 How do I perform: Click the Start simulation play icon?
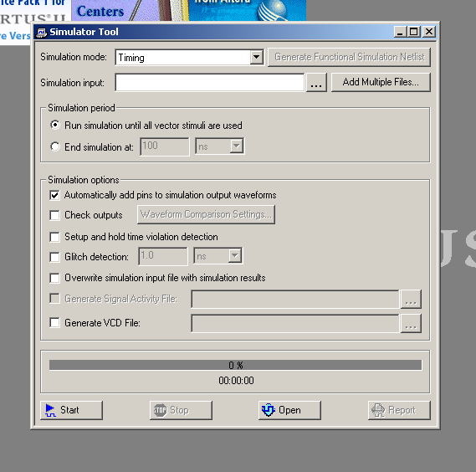coord(50,410)
